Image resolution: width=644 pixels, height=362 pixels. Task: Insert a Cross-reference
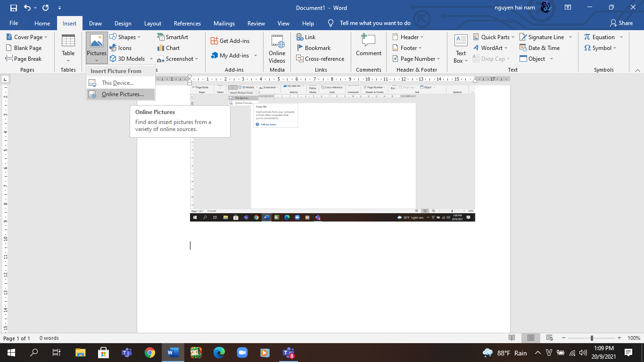click(x=320, y=58)
